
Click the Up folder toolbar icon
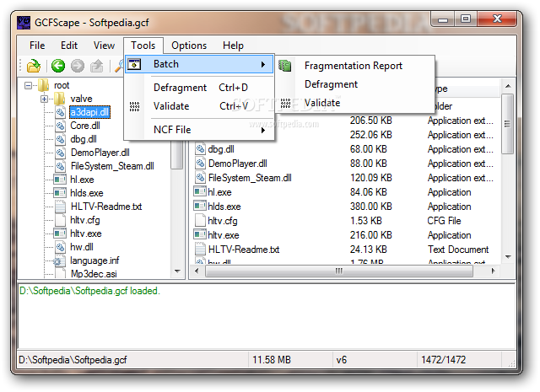[x=97, y=66]
